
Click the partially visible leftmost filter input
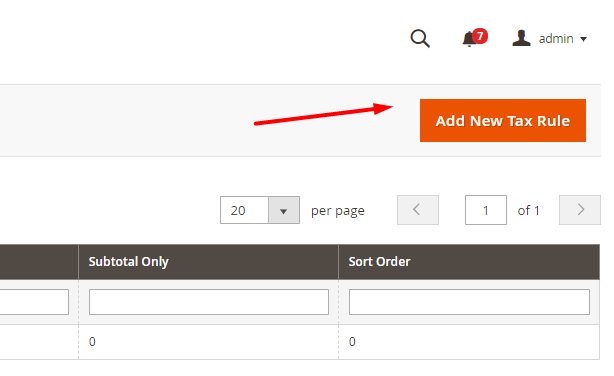(34, 302)
